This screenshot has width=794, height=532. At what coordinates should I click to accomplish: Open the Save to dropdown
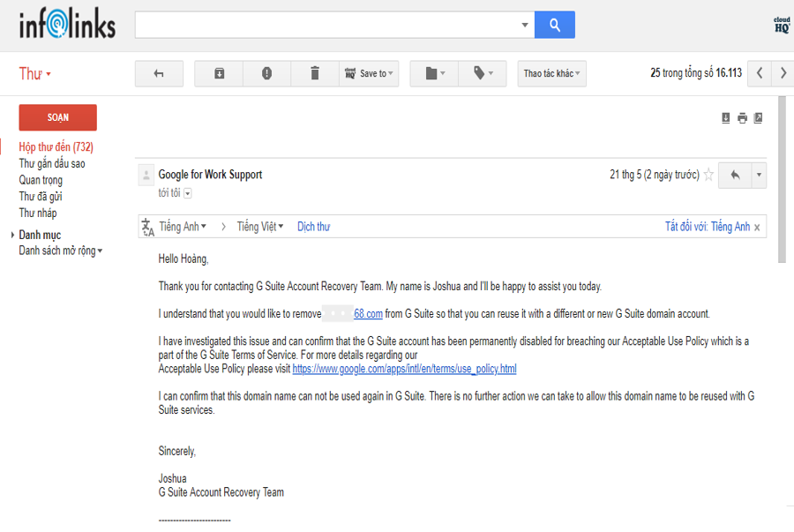(x=370, y=73)
